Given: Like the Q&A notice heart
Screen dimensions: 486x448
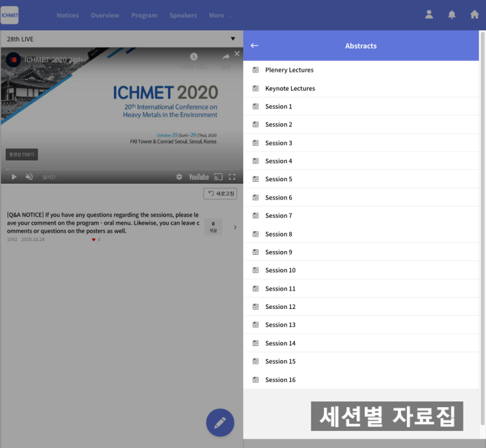Looking at the screenshot, I should point(94,240).
